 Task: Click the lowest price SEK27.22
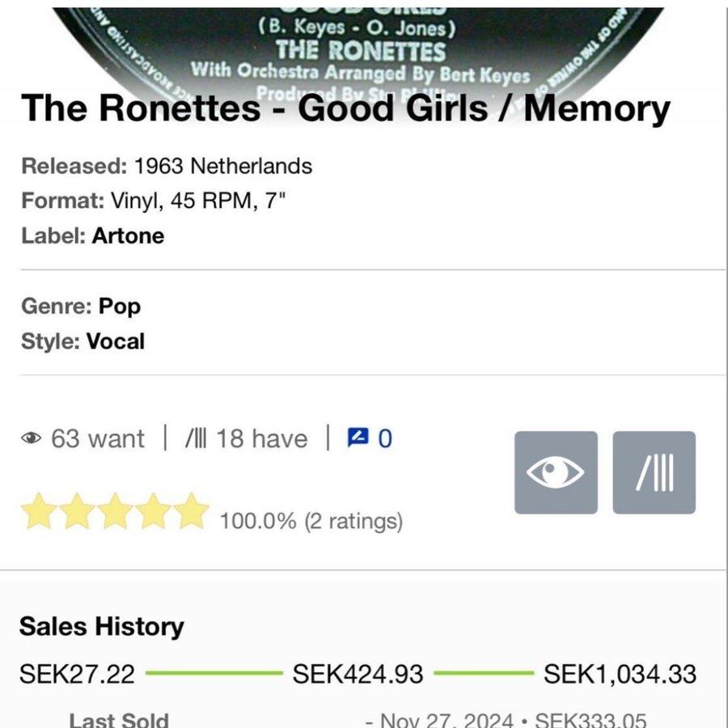[77, 674]
